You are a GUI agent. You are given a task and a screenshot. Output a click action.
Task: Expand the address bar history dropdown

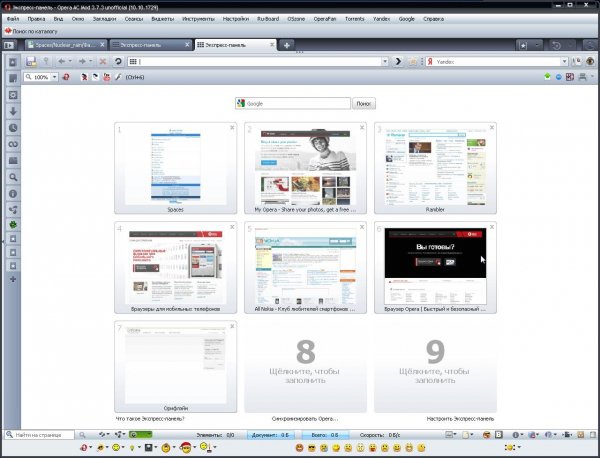(x=385, y=61)
